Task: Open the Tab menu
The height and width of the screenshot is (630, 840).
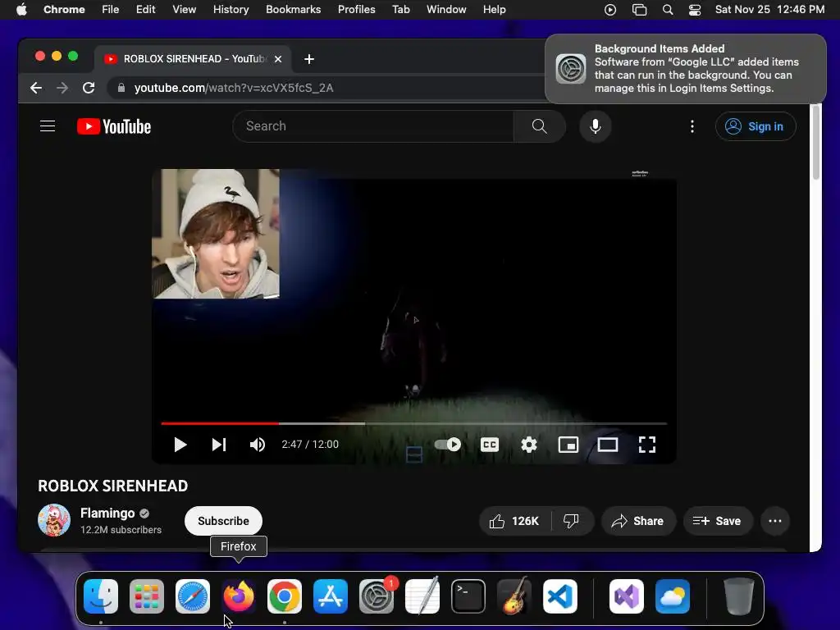Action: click(x=400, y=10)
